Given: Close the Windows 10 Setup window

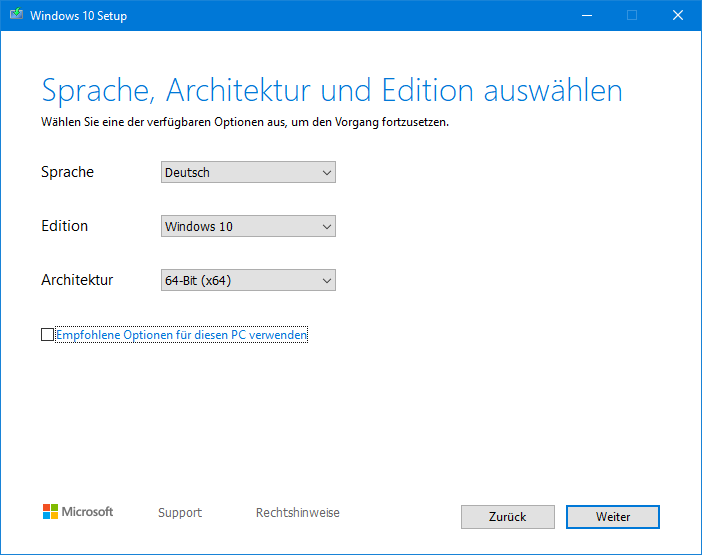Looking at the screenshot, I should (x=678, y=16).
